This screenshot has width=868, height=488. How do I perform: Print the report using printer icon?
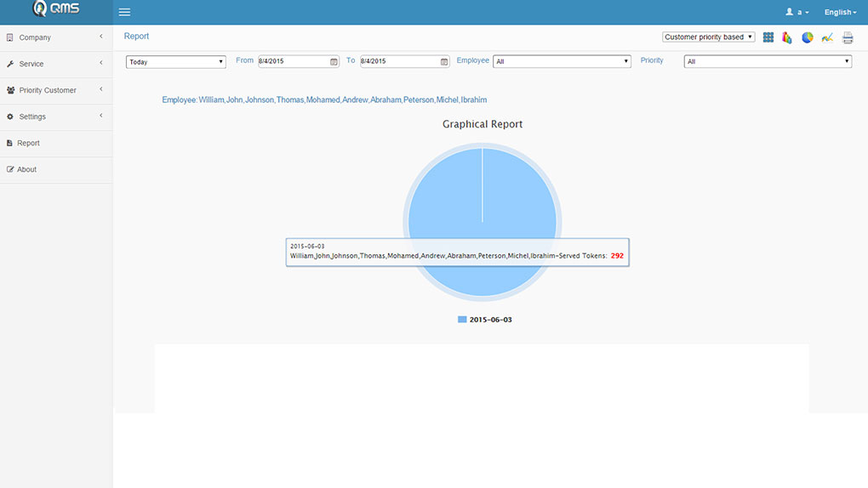pos(848,37)
